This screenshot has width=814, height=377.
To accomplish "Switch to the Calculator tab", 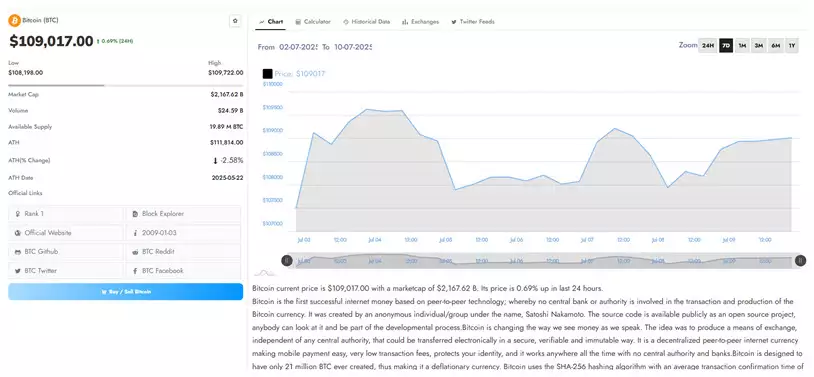I will 313,22.
